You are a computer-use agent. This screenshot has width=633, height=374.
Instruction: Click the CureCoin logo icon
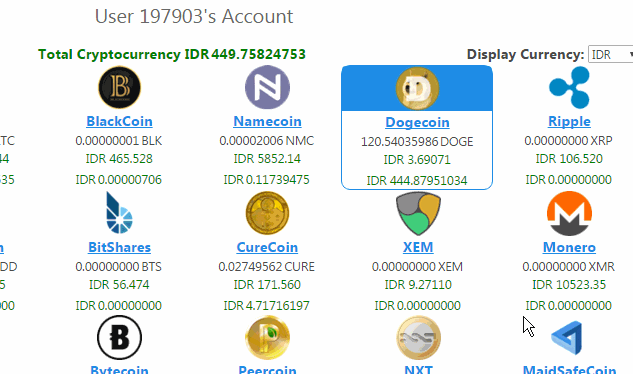[x=267, y=213]
